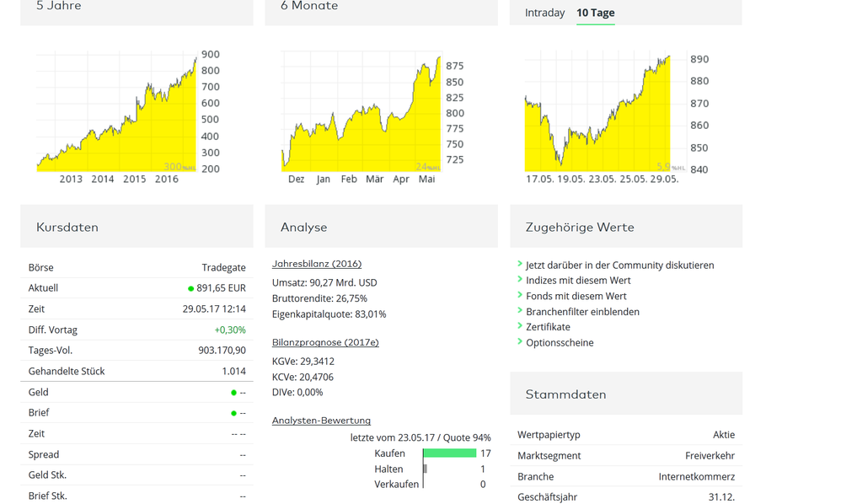Click the green Kaufen rating bar
This screenshot has height=504, width=841.
tap(450, 453)
